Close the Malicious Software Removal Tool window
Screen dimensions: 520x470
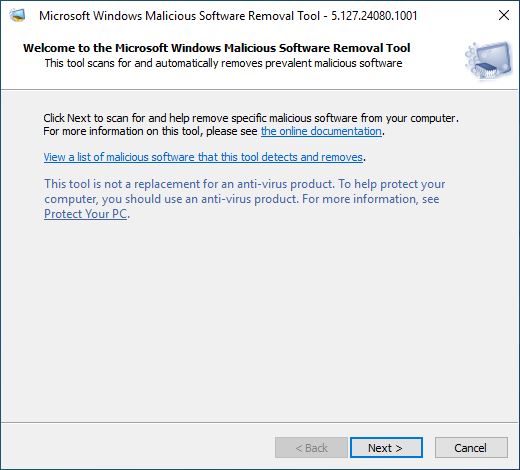pos(504,15)
